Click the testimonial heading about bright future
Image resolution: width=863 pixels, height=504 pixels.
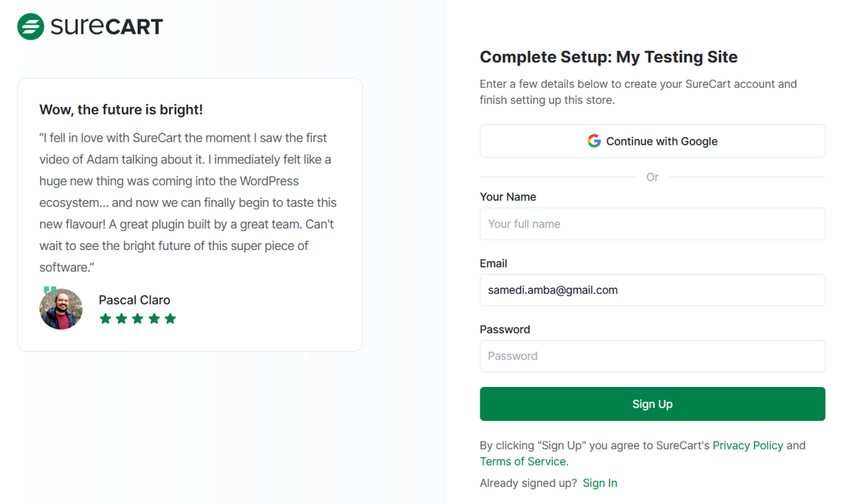[121, 109]
